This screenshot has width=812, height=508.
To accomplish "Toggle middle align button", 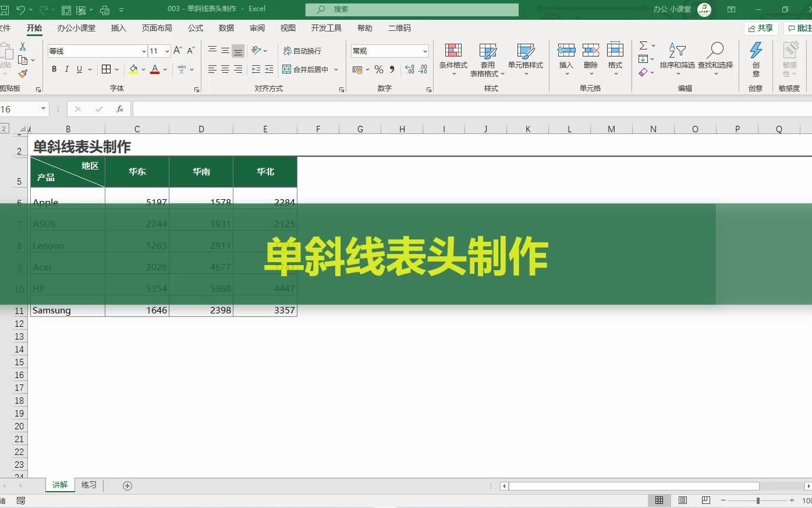I will 225,51.
